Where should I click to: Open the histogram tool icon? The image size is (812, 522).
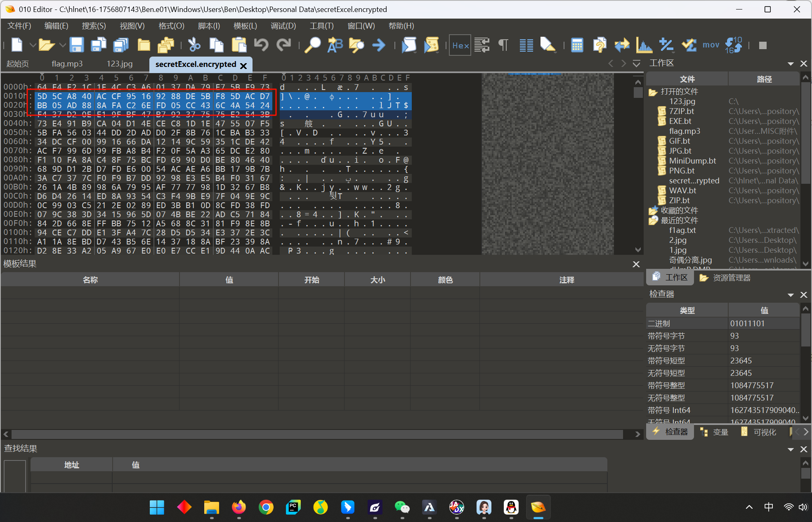pyautogui.click(x=644, y=45)
